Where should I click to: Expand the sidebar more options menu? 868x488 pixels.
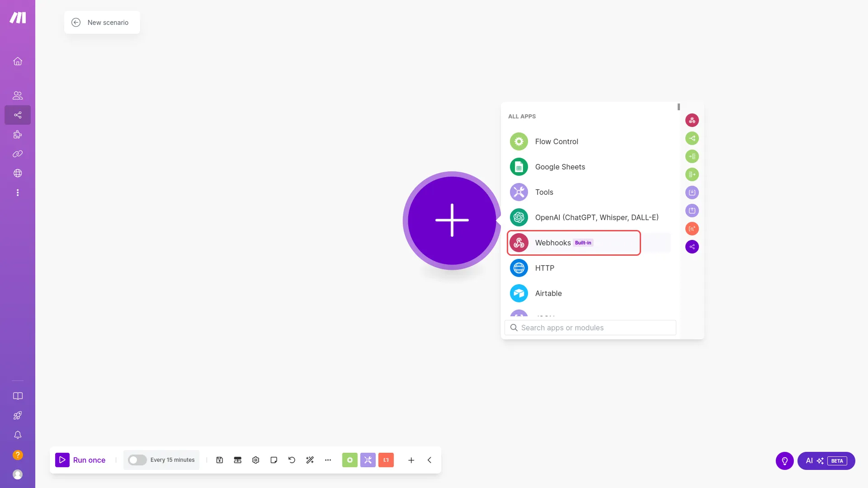point(18,192)
